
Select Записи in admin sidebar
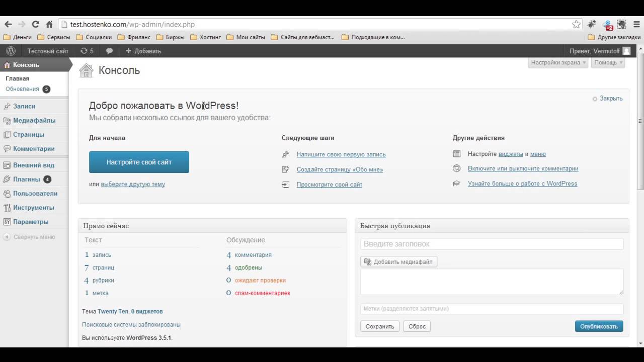(x=24, y=106)
